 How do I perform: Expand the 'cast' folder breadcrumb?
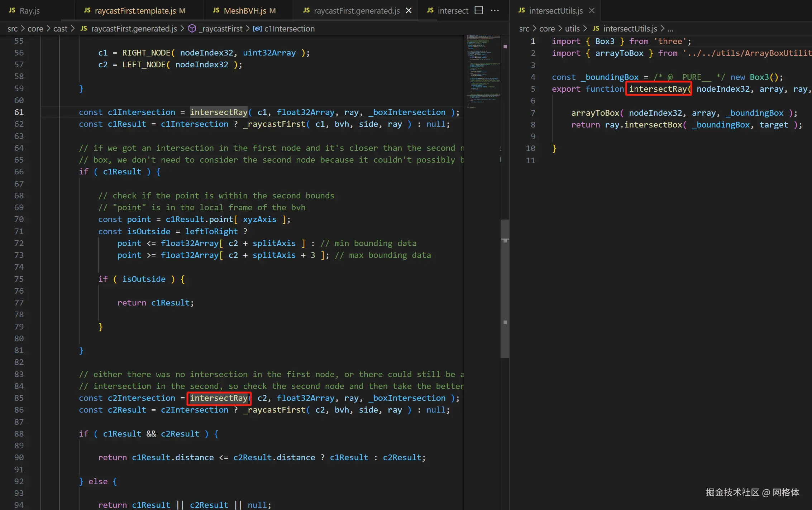(x=60, y=29)
